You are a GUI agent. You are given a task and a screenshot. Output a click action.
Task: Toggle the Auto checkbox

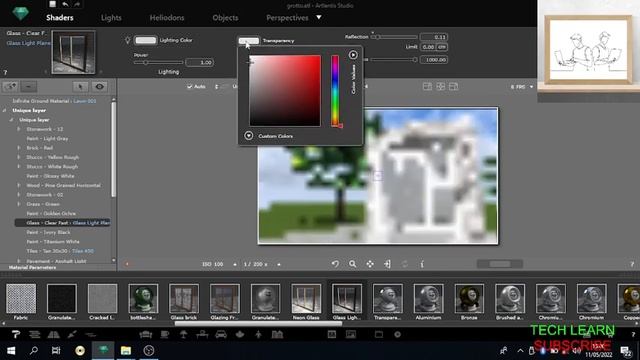[x=189, y=87]
